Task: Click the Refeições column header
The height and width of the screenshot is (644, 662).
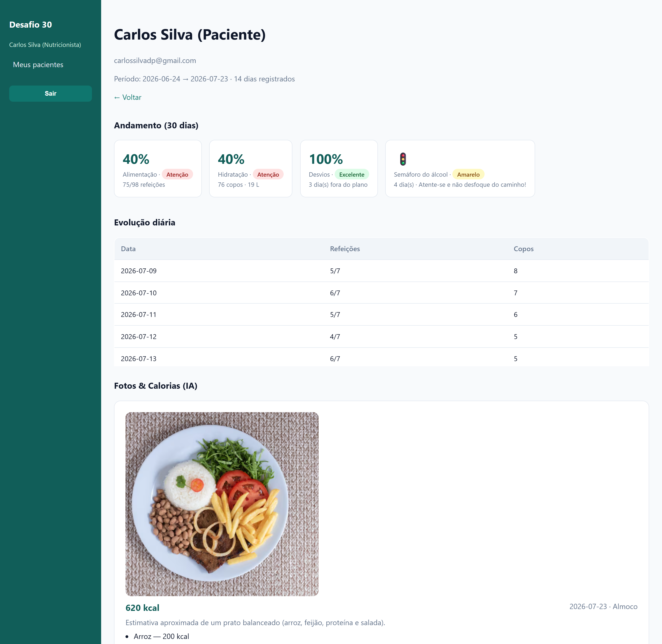Action: coord(345,249)
